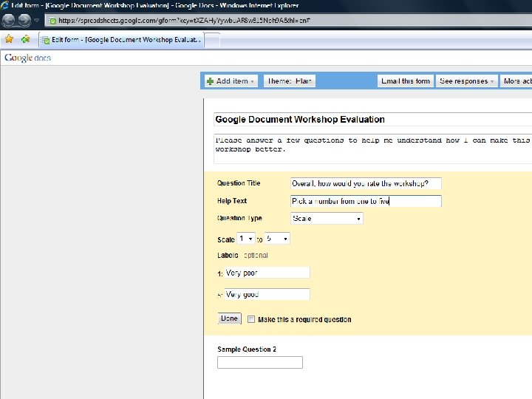Screen dimensions: 532x399
Task: Click the Google docs logo
Action: pos(27,58)
